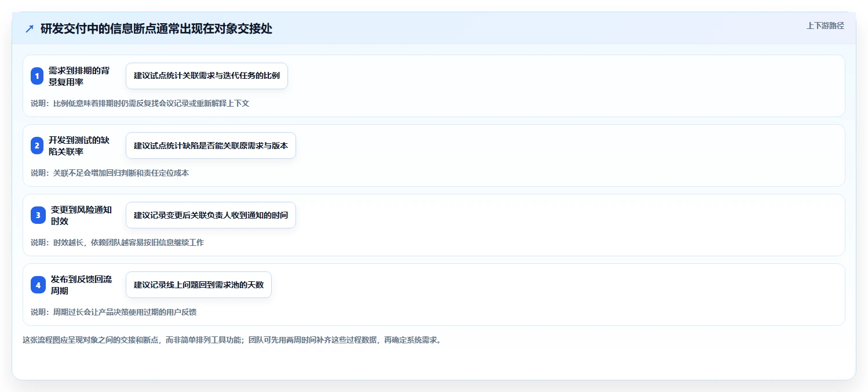Click the 建议试点统计缺陷是否能关联原需求与版本 box

tap(211, 146)
